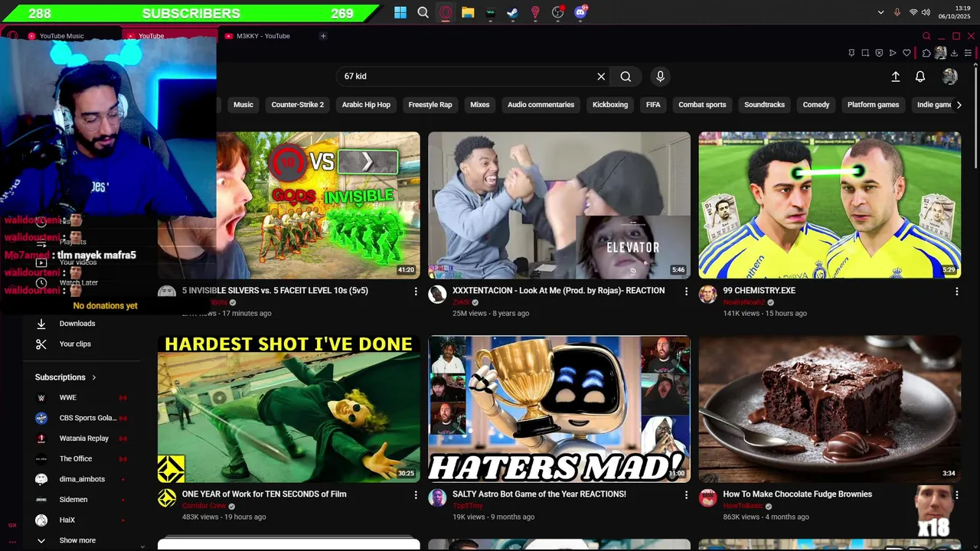Open Corridor Crew channel avatar
Image resolution: width=980 pixels, height=551 pixels.
[x=167, y=498]
